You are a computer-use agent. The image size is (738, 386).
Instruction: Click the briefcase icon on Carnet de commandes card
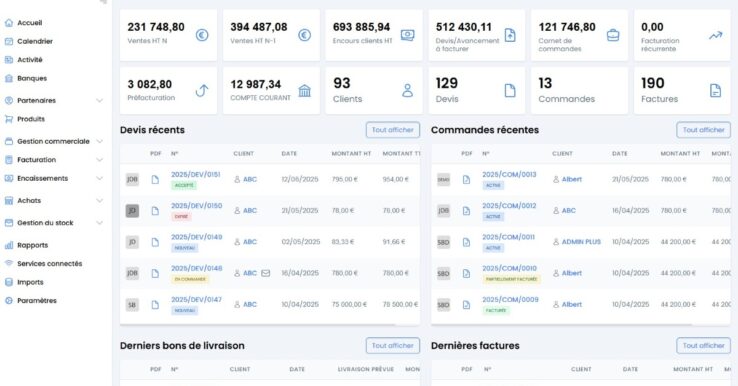pos(613,35)
